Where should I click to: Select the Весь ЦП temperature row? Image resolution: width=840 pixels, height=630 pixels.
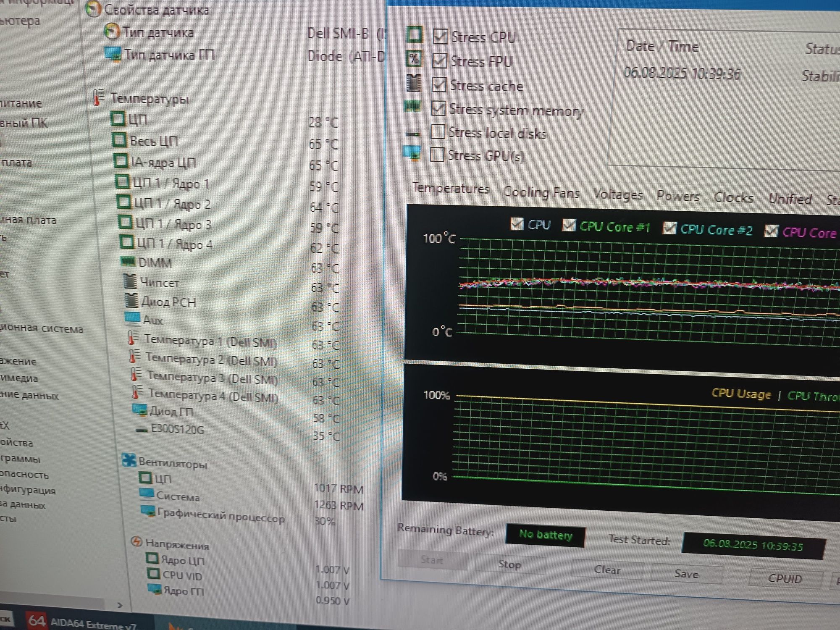point(226,142)
